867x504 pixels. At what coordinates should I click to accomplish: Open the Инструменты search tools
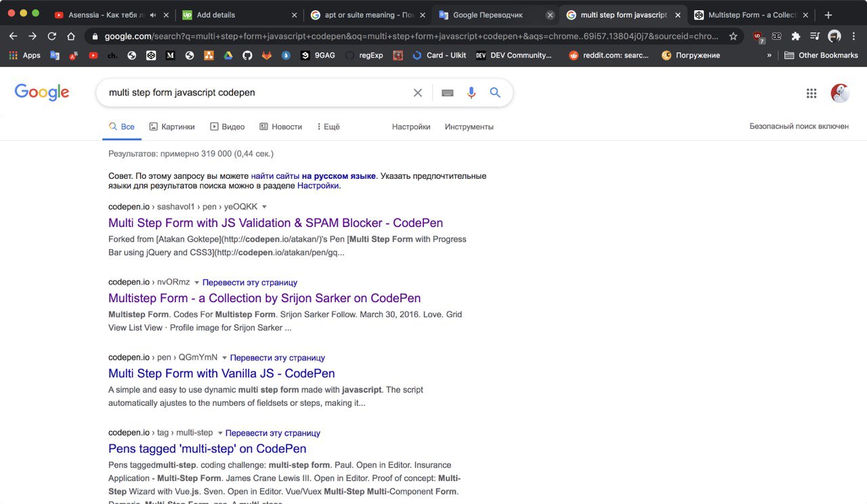coord(469,127)
